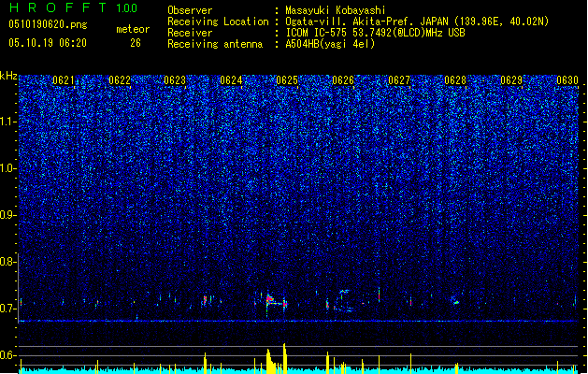Screen dimensions: 588x374
Task: Click the tallest yellow intensity spike
Action: pyautogui.click(x=284, y=358)
